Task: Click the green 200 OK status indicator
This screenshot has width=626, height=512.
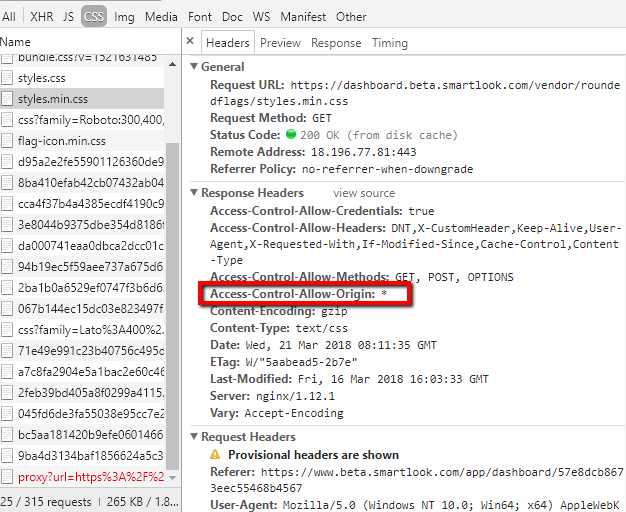Action: (291, 134)
